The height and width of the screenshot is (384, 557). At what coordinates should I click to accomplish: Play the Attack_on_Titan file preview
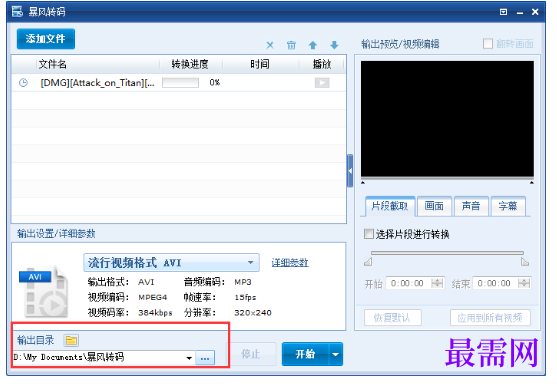point(322,83)
